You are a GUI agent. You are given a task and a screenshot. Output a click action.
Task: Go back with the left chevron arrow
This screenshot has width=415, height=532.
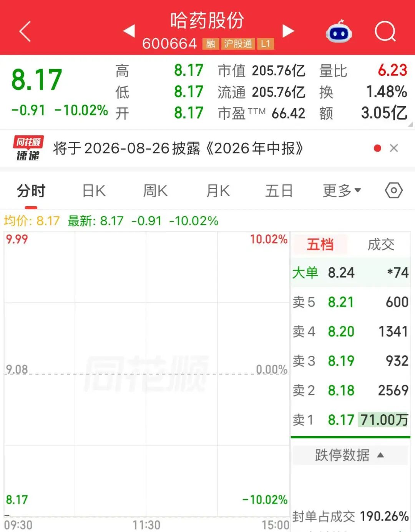(25, 31)
